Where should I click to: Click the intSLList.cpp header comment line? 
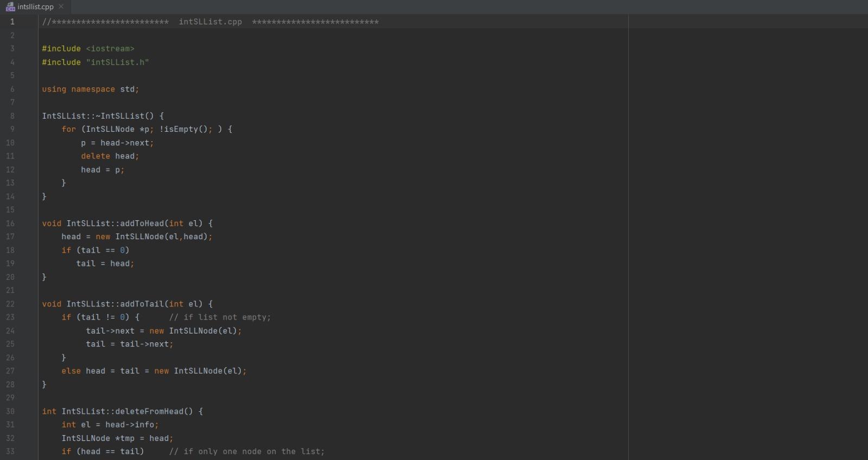click(x=210, y=22)
